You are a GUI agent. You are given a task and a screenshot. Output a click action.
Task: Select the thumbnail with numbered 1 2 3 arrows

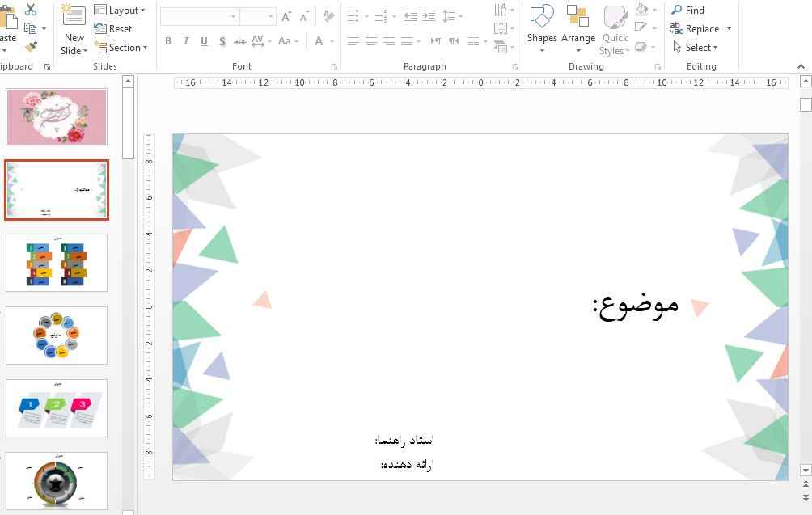57,408
